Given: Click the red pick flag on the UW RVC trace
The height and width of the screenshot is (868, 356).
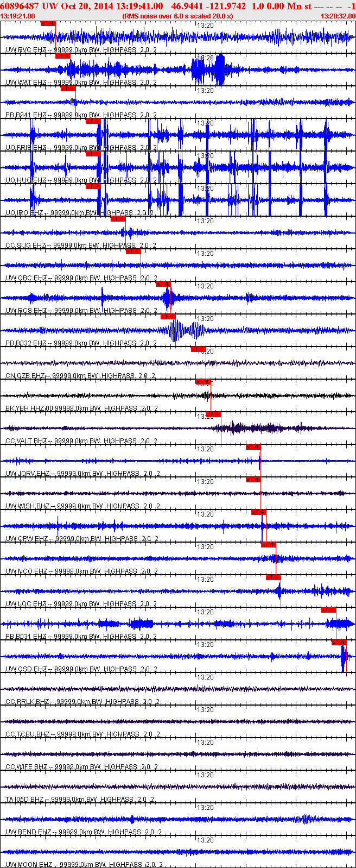Looking at the screenshot, I should tap(48, 23).
